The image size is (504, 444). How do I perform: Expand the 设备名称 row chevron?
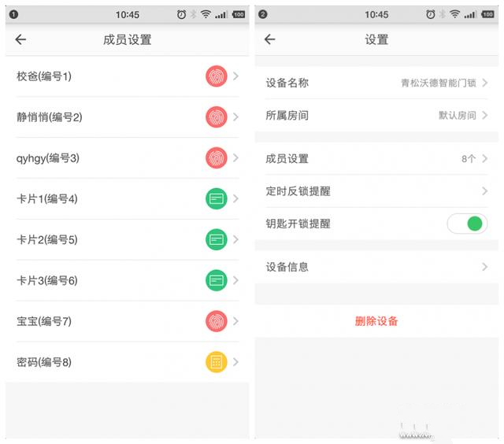tap(485, 83)
